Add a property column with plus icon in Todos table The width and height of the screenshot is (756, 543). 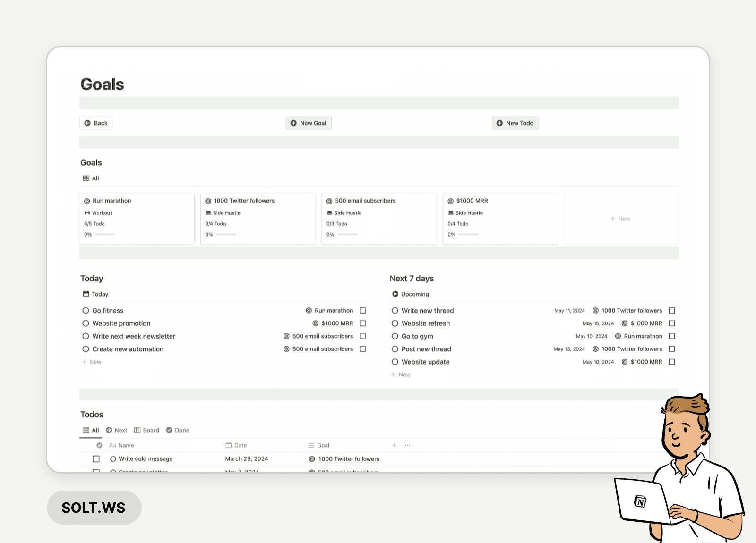coord(394,445)
